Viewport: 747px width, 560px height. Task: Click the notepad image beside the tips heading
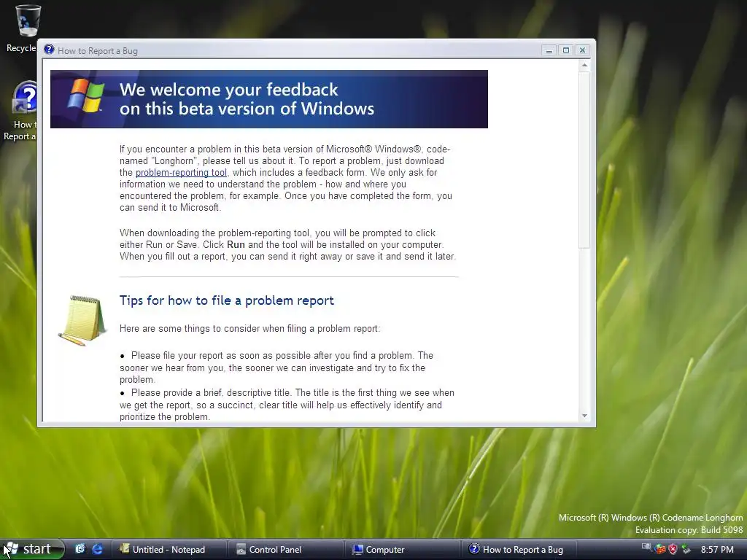tap(83, 319)
